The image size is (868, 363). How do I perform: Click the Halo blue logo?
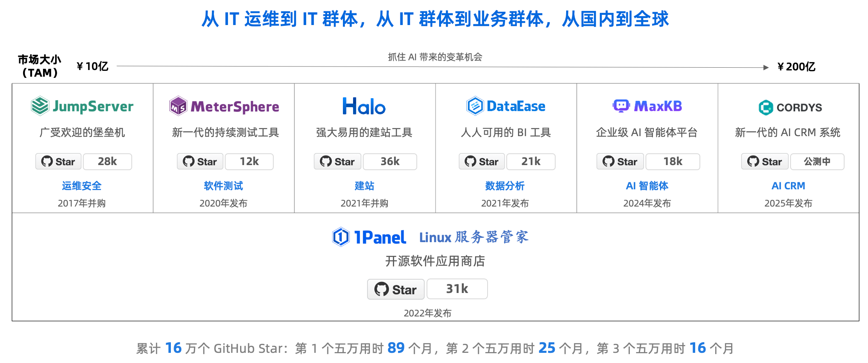pyautogui.click(x=364, y=106)
